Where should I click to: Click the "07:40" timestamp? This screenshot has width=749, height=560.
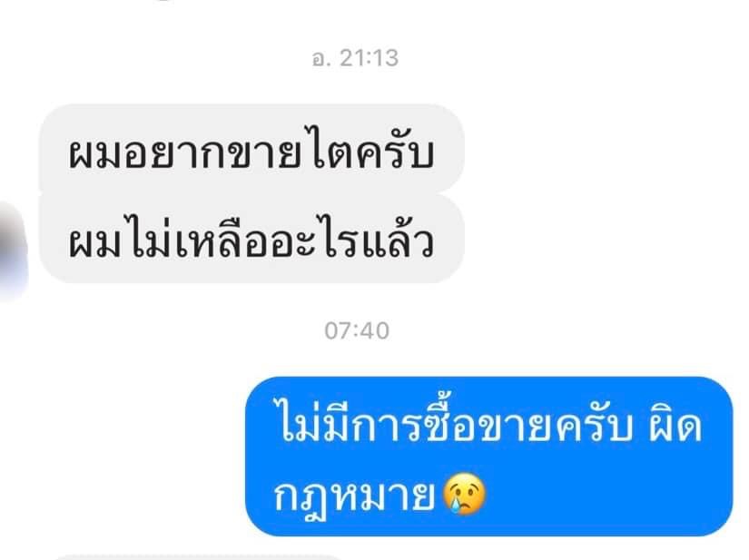tap(357, 331)
